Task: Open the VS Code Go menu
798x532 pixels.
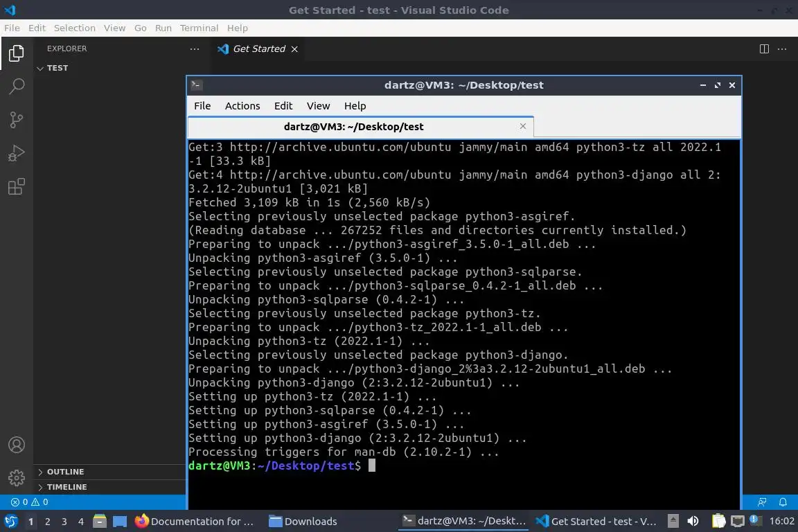Action: pyautogui.click(x=141, y=28)
